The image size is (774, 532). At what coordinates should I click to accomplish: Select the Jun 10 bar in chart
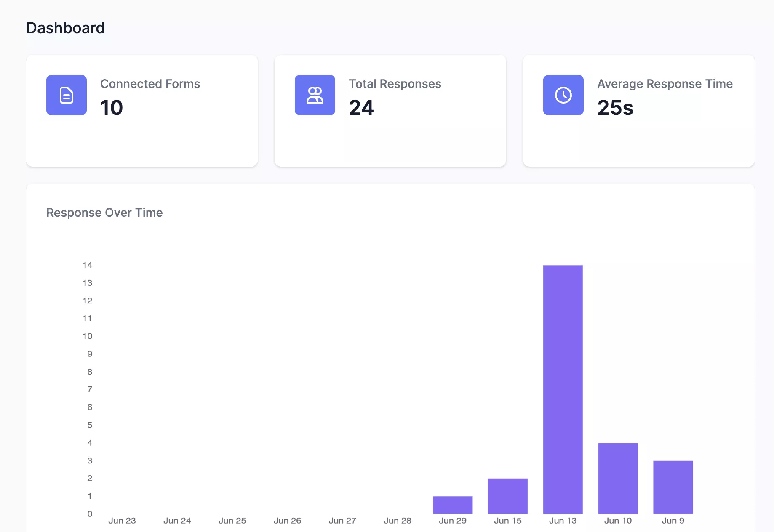pyautogui.click(x=618, y=478)
